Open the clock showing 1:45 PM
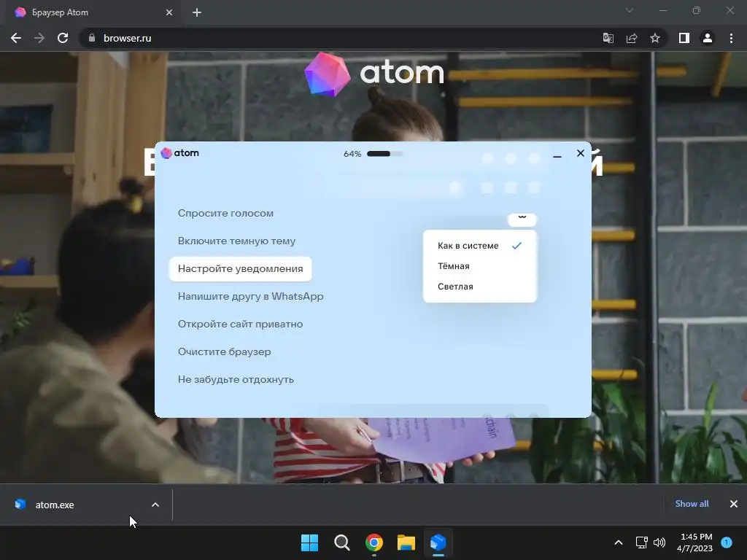Image resolution: width=747 pixels, height=560 pixels. (695, 542)
